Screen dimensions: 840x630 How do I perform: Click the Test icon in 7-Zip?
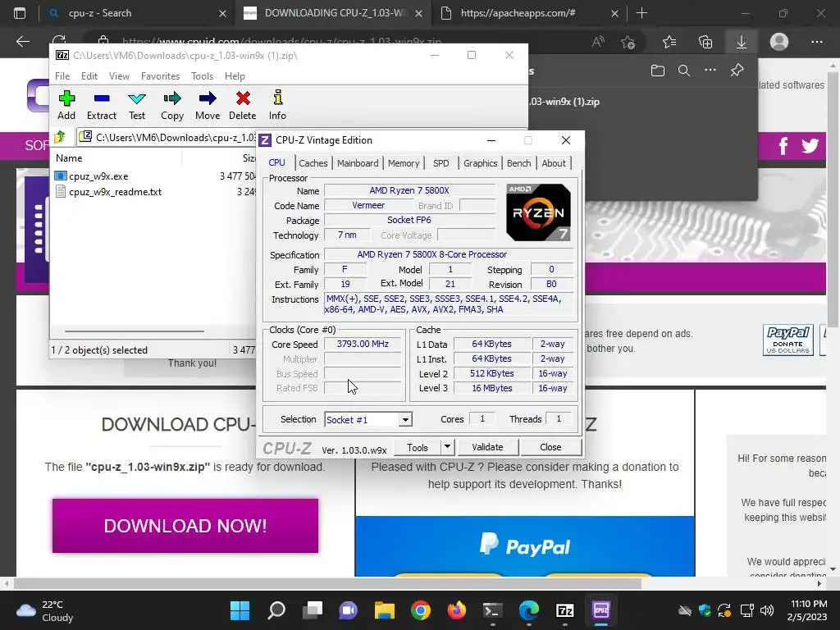(x=137, y=105)
